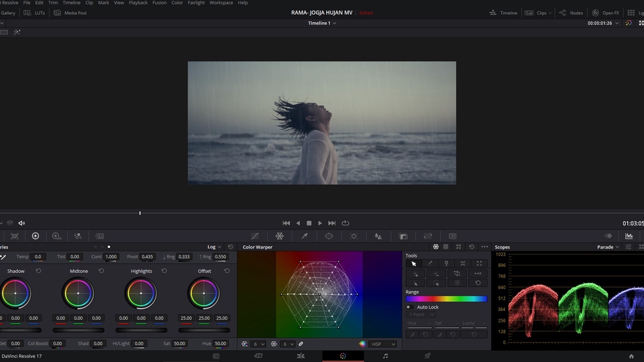The image size is (644, 362).
Task: Open the Playback menu
Action: (138, 3)
